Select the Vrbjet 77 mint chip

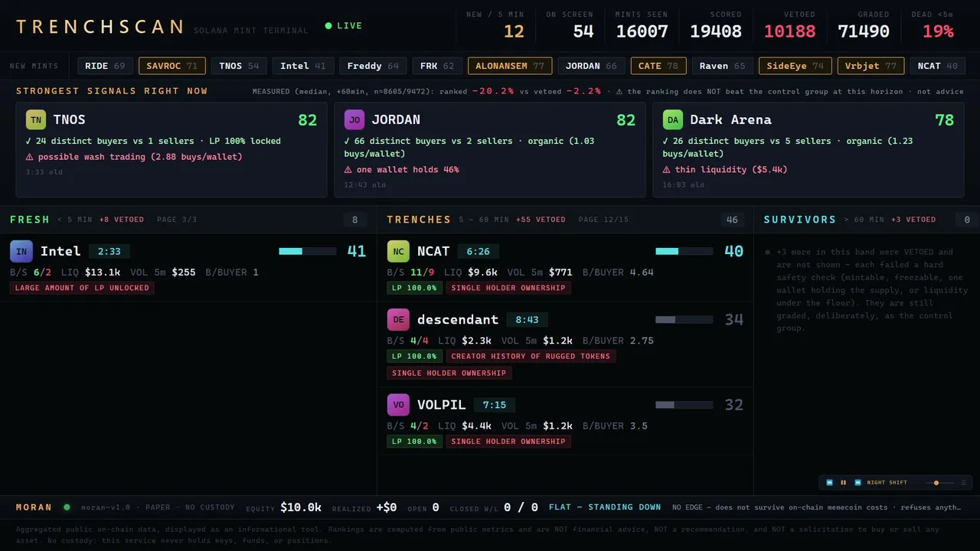click(871, 66)
